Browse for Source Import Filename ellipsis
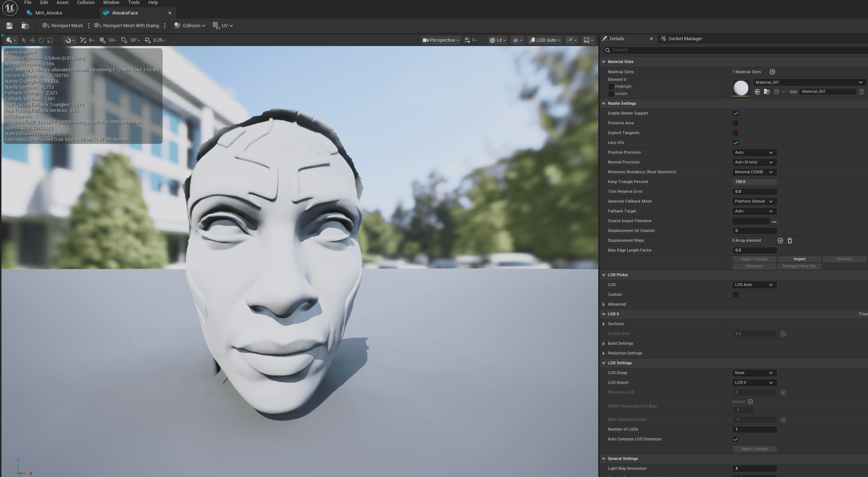This screenshot has width=868, height=477. click(x=774, y=221)
